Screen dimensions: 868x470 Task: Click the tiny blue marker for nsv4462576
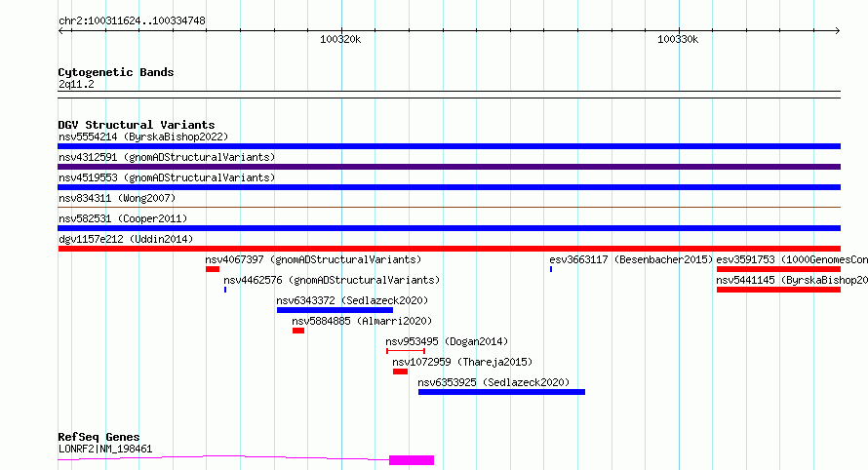[x=225, y=290]
